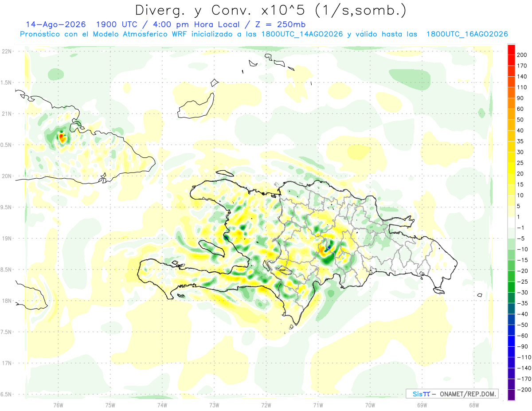The image size is (532, 411).
Task: Click the colorbar value '110'
Action: click(522, 87)
